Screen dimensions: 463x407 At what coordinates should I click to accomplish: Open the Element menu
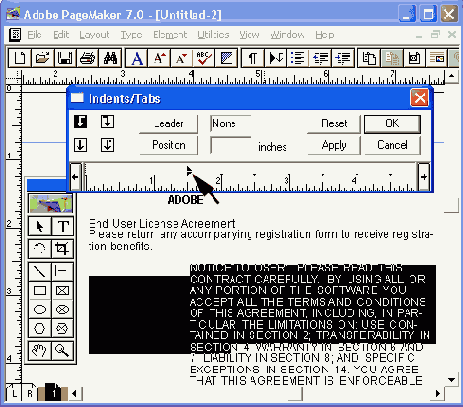pyautogui.click(x=170, y=35)
